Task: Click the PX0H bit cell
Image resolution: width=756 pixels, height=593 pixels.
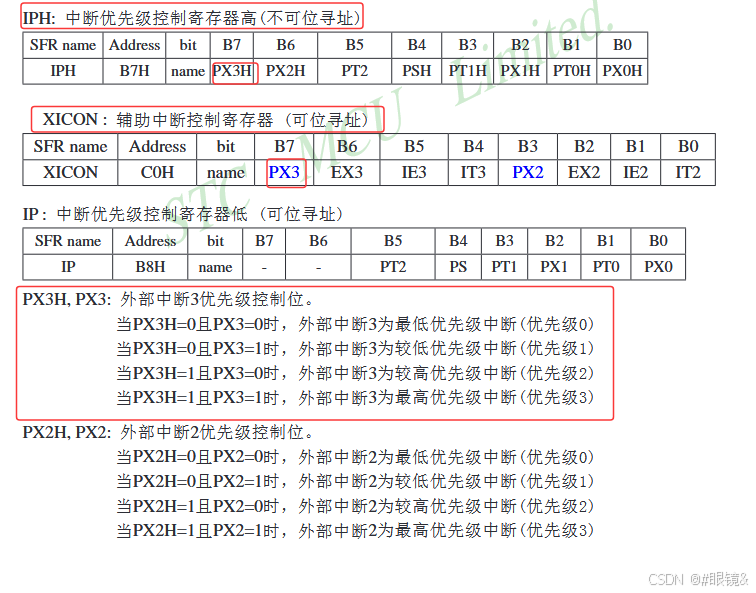Action: tap(622, 71)
